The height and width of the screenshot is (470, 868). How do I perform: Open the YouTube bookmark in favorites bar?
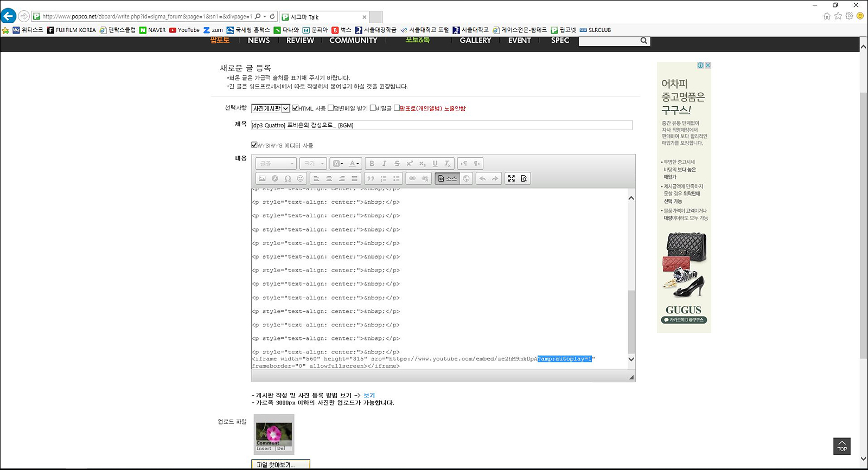[x=184, y=30]
